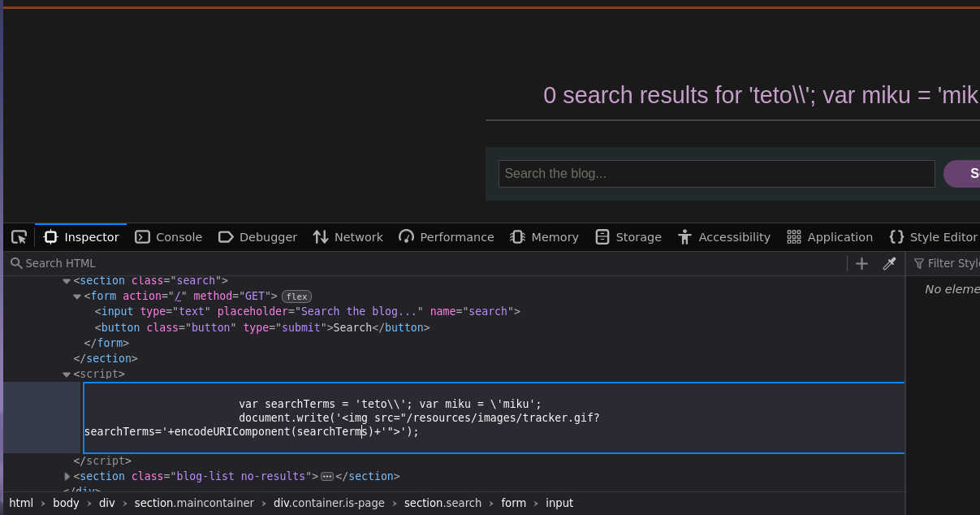The width and height of the screenshot is (980, 515).
Task: Activate the element picker icon
Action: (x=19, y=237)
